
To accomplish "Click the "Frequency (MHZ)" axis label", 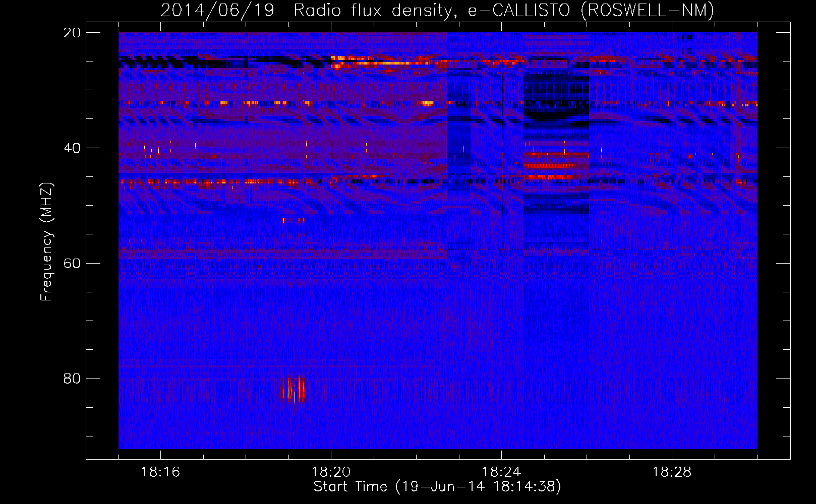I will pyautogui.click(x=46, y=242).
